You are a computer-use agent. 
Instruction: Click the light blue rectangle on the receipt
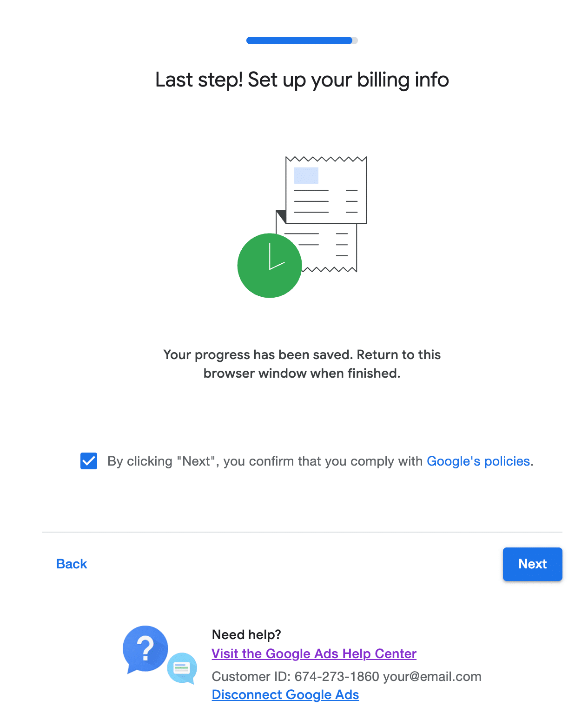click(x=306, y=175)
